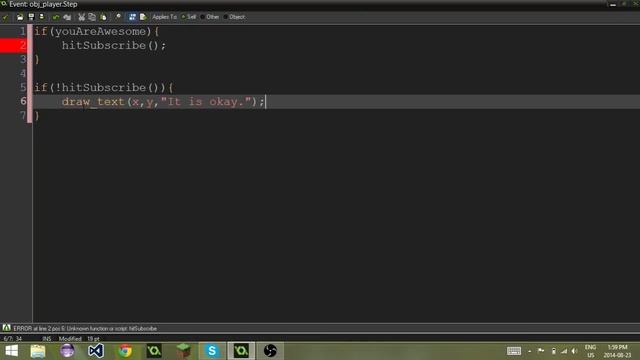Toggle the blue grid toolbar icon
The width and height of the screenshot is (640, 360).
pos(132,17)
